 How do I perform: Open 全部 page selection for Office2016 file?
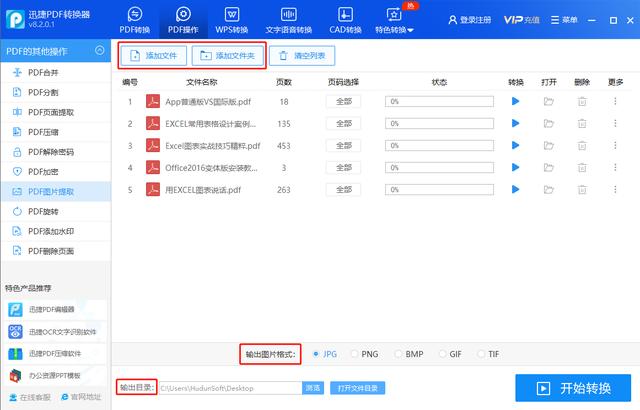343,168
